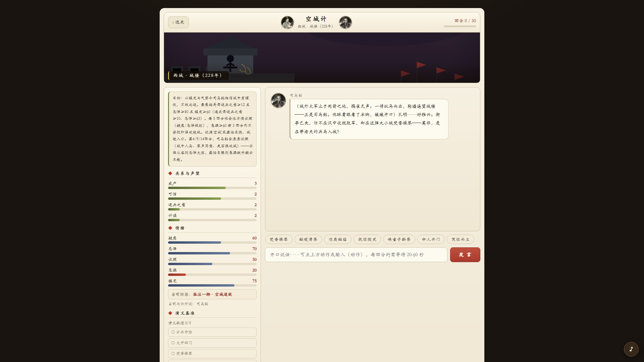Click Zhuge Liang's portrait in the header

(287, 22)
